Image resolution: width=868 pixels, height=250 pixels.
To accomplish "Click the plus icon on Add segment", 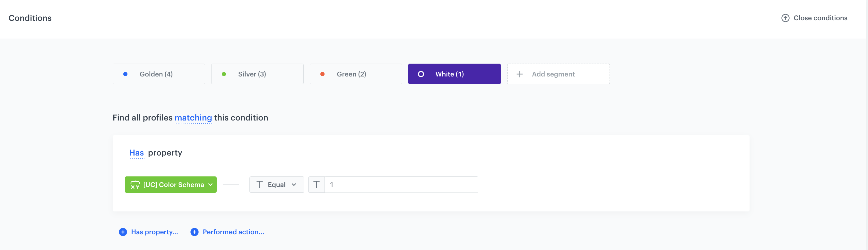I will point(520,74).
